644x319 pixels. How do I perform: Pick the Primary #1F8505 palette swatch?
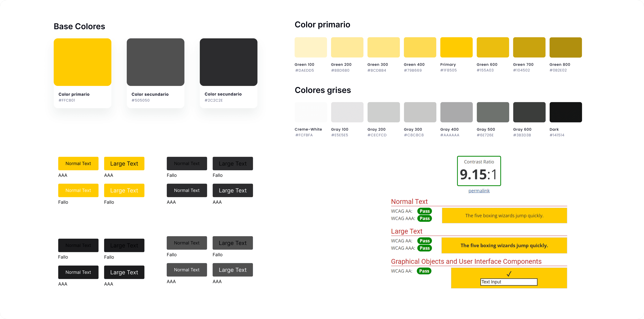(456, 47)
